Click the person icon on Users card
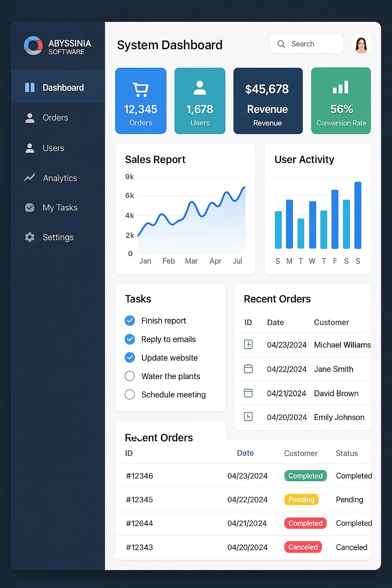This screenshot has height=588, width=392. [200, 88]
